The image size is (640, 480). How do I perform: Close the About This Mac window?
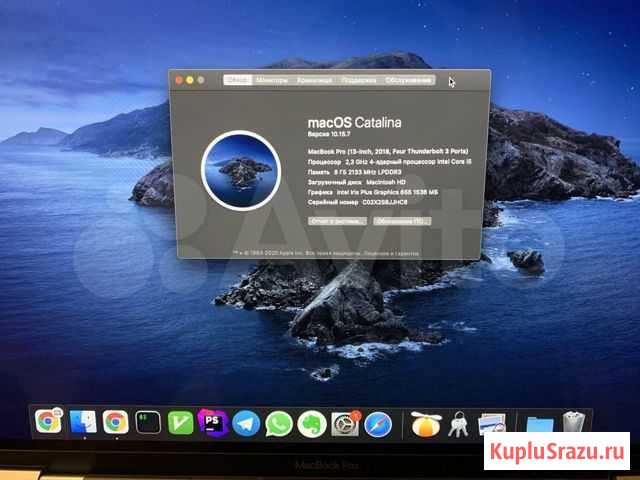click(x=179, y=80)
